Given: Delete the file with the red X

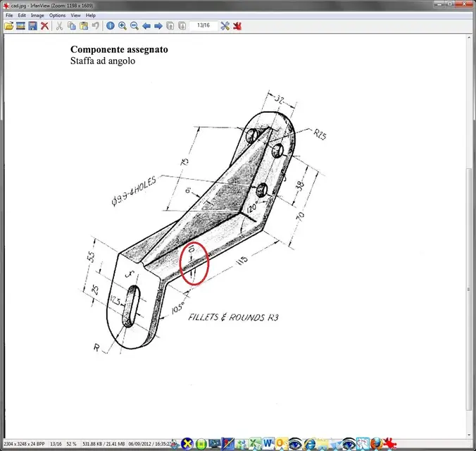Looking at the screenshot, I should (x=44, y=26).
